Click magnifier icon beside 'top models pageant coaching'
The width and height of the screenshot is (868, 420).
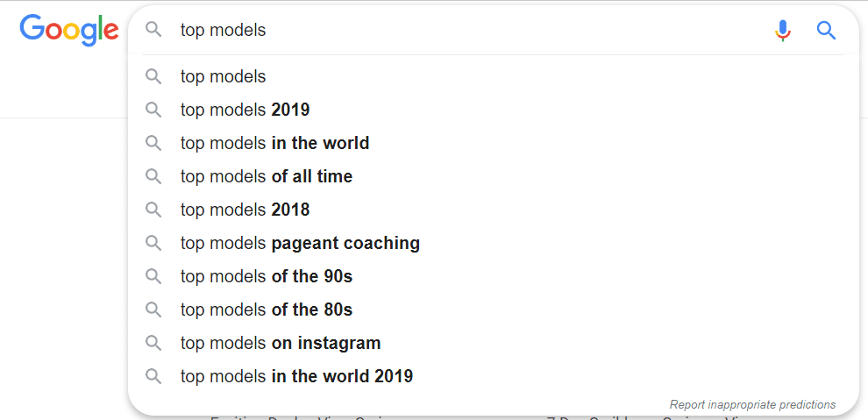point(153,243)
